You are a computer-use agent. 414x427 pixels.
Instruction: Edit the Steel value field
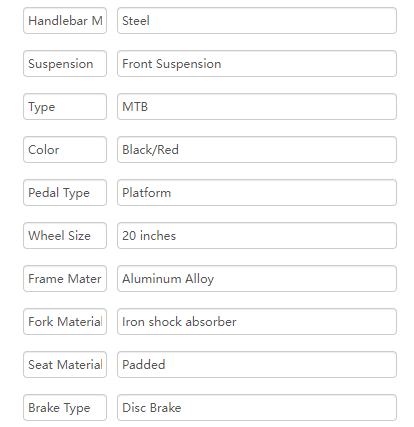(x=257, y=21)
